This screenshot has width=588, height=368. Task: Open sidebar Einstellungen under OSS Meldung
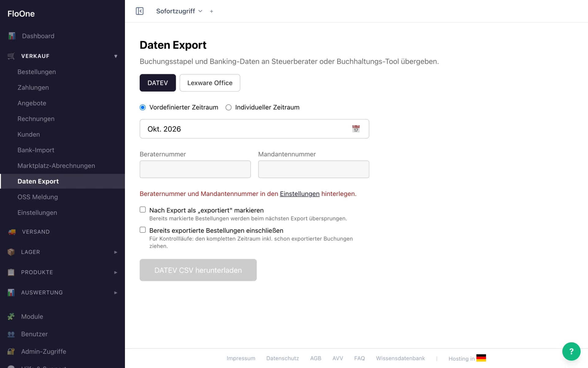(x=37, y=213)
